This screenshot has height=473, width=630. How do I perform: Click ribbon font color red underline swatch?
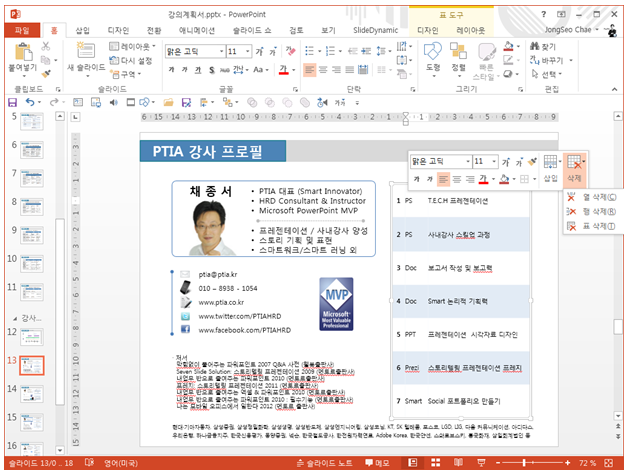[284, 70]
